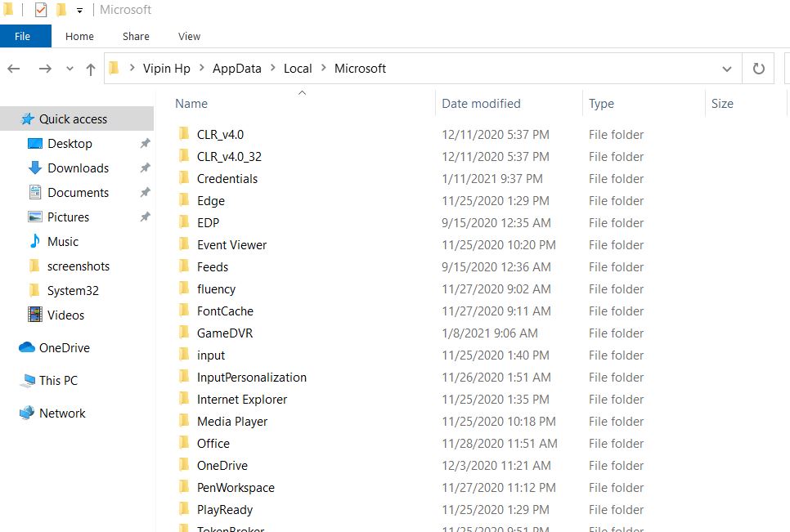
Task: Open Videos from the navigation pane
Action: (65, 315)
